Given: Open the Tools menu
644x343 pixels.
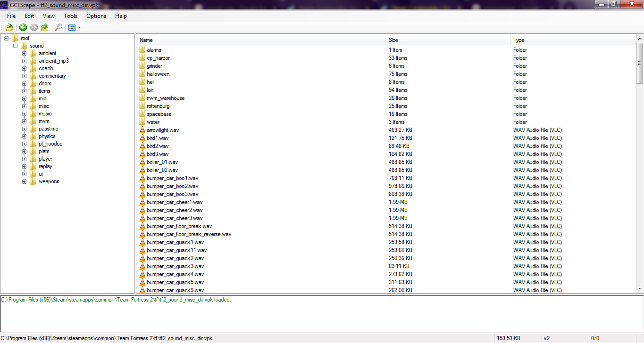Looking at the screenshot, I should [x=71, y=16].
